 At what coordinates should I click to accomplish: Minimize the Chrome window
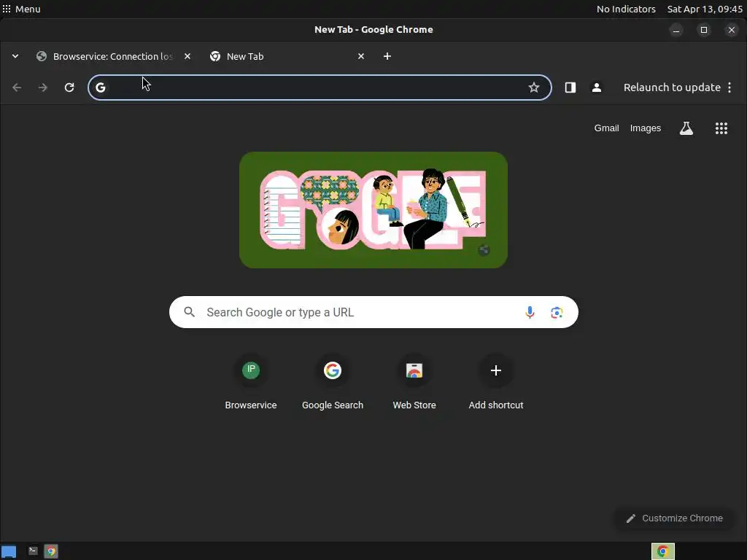click(676, 30)
